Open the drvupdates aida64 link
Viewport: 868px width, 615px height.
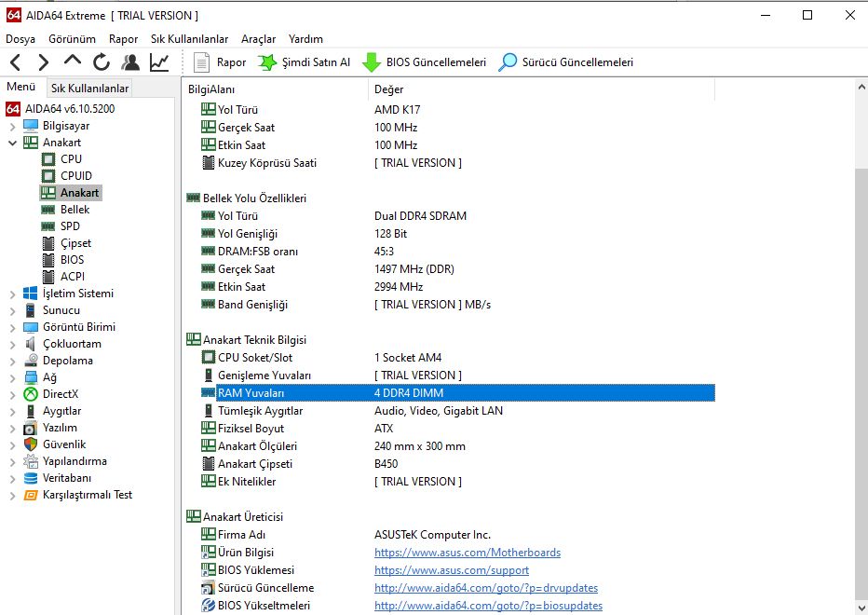point(486,588)
